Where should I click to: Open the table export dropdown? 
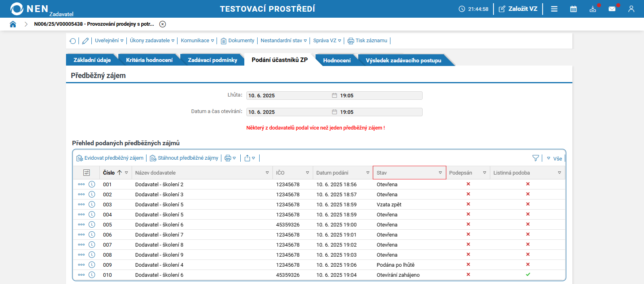click(250, 158)
